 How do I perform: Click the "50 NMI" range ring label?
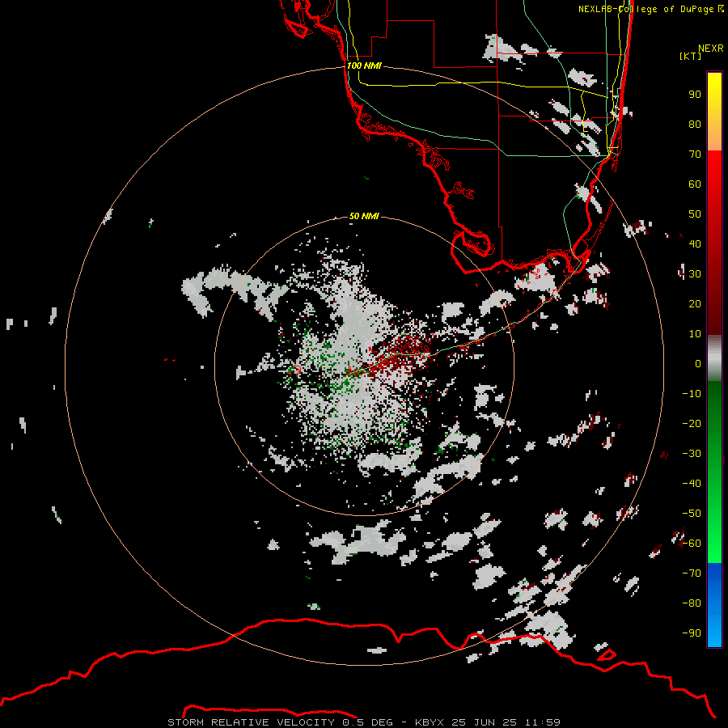click(x=364, y=216)
